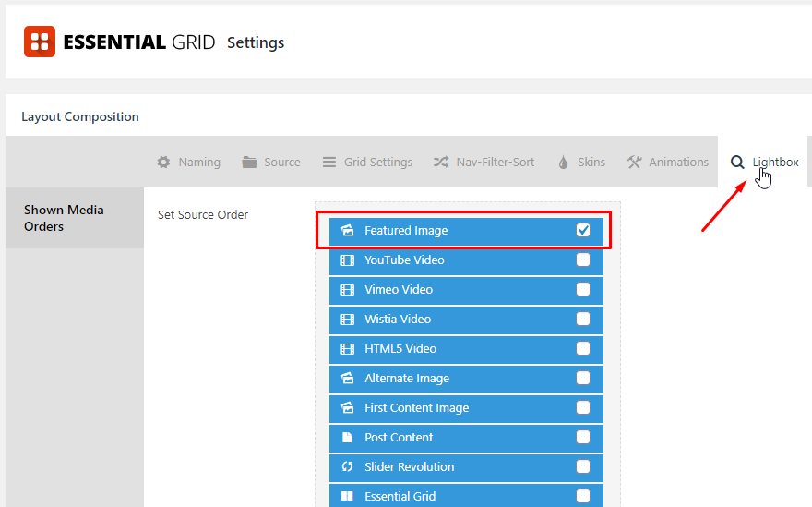Viewport: 812px width, 507px height.
Task: Click the Set Source Order label
Action: (203, 214)
